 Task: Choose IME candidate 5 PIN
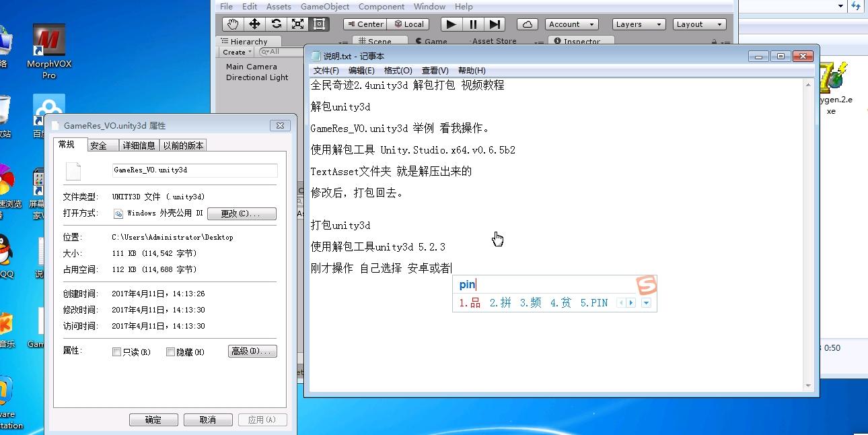594,303
